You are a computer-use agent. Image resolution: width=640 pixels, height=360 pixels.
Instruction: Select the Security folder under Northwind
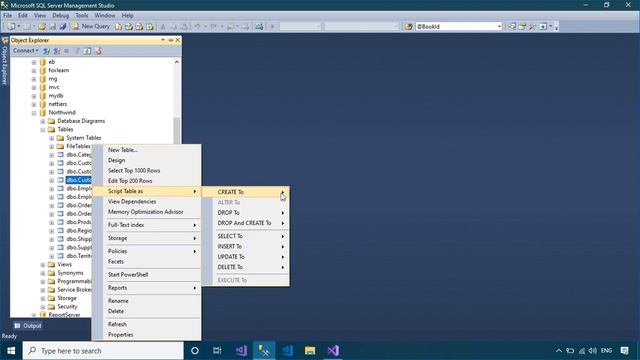(x=67, y=307)
